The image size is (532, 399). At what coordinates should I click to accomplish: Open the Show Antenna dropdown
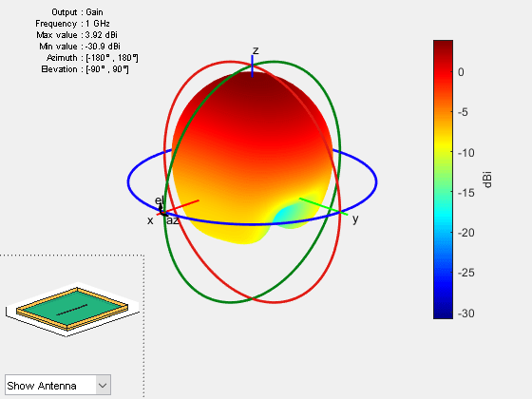coord(58,385)
